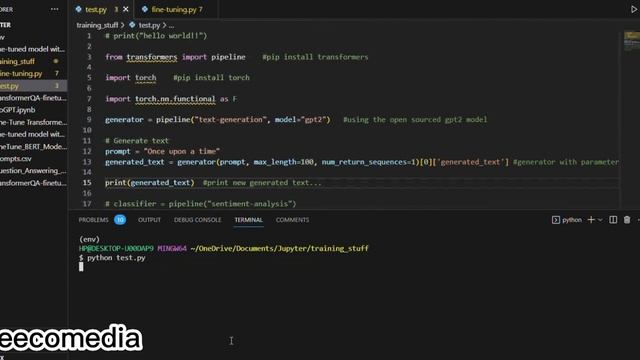The height and width of the screenshot is (360, 640).
Task: Open the Problems panel tab
Action: click(x=93, y=220)
